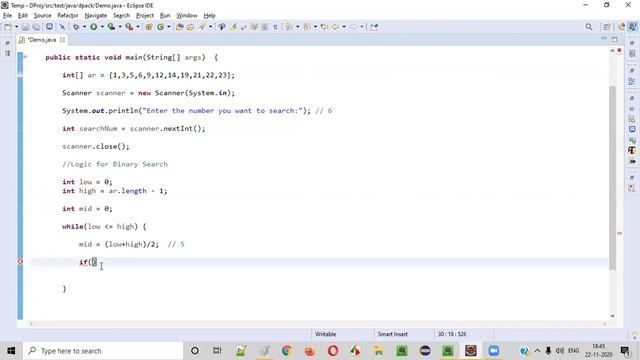The image size is (640, 360).
Task: Expand the New Java Class dropdown arrow
Action: click(x=169, y=27)
